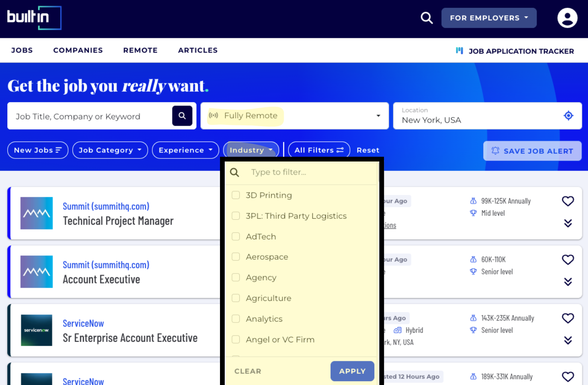Check the Agriculture option

236,298
